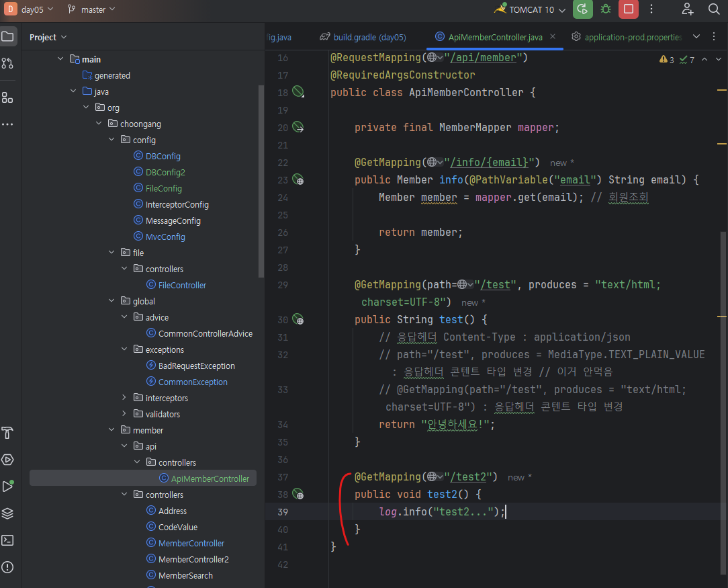The width and height of the screenshot is (728, 588).
Task: Open Search Everywhere magnifier
Action: [714, 9]
